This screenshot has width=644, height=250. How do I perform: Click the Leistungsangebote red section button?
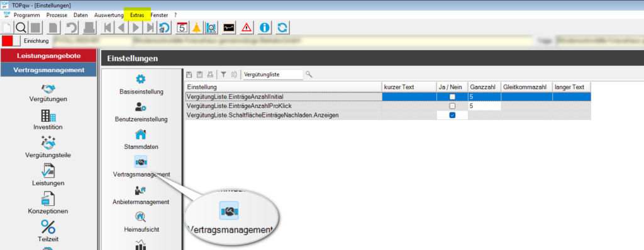point(49,55)
